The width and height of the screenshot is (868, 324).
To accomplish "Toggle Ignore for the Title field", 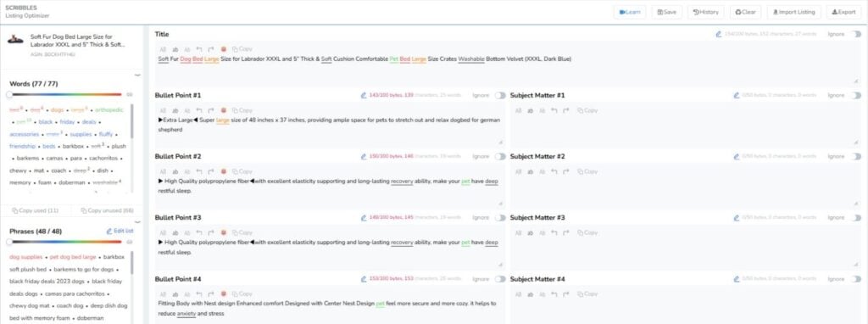I will click(x=856, y=34).
